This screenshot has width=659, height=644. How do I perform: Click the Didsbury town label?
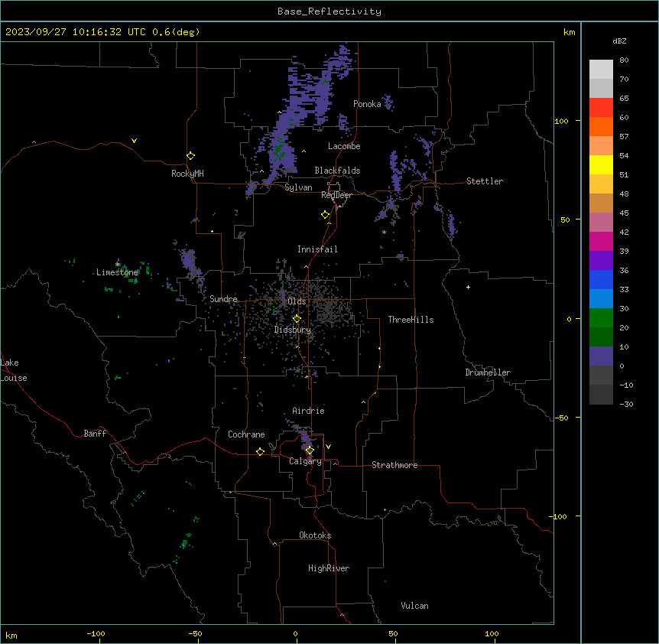pos(293,330)
